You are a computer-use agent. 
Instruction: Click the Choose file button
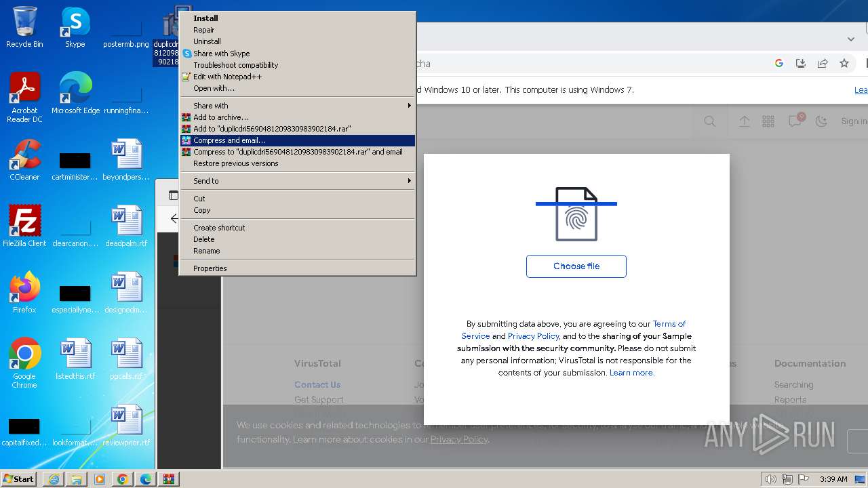click(x=576, y=266)
